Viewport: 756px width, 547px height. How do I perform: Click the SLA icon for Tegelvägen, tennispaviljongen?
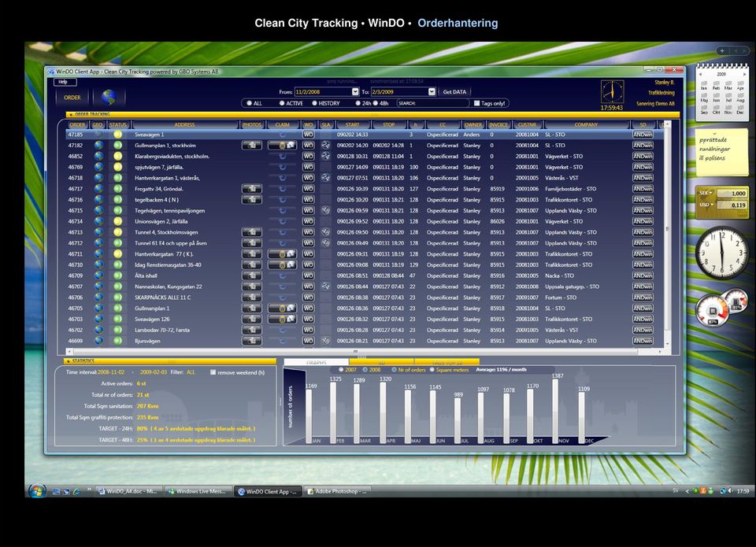[x=326, y=211]
